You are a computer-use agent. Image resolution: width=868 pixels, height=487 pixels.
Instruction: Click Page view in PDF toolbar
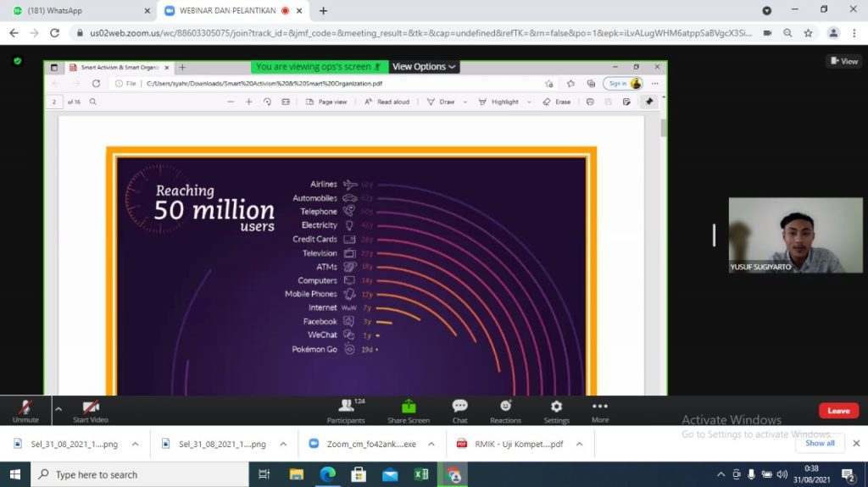coord(326,102)
